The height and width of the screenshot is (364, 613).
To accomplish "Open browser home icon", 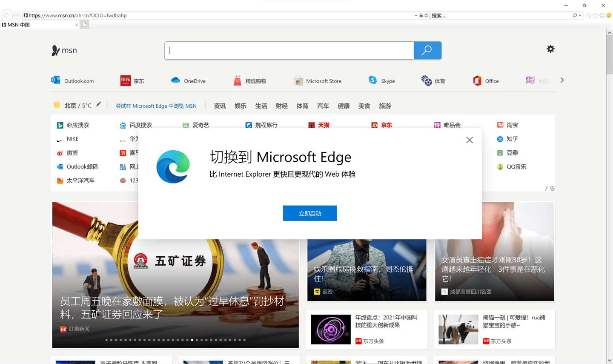I will [589, 15].
